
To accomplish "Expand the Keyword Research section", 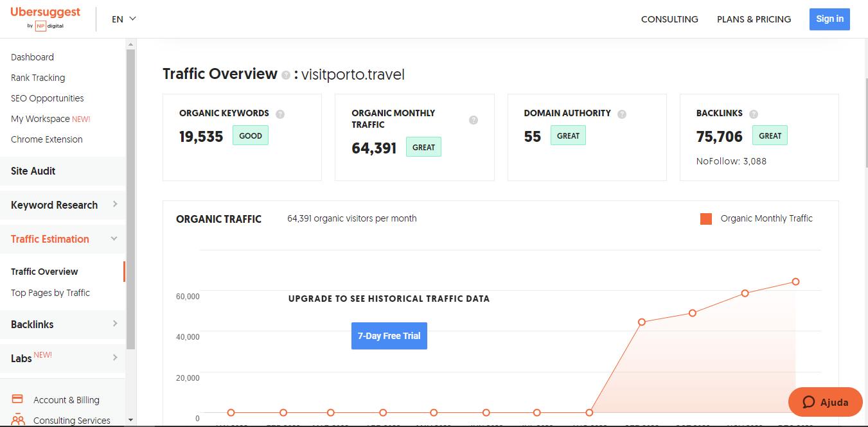I will click(62, 205).
